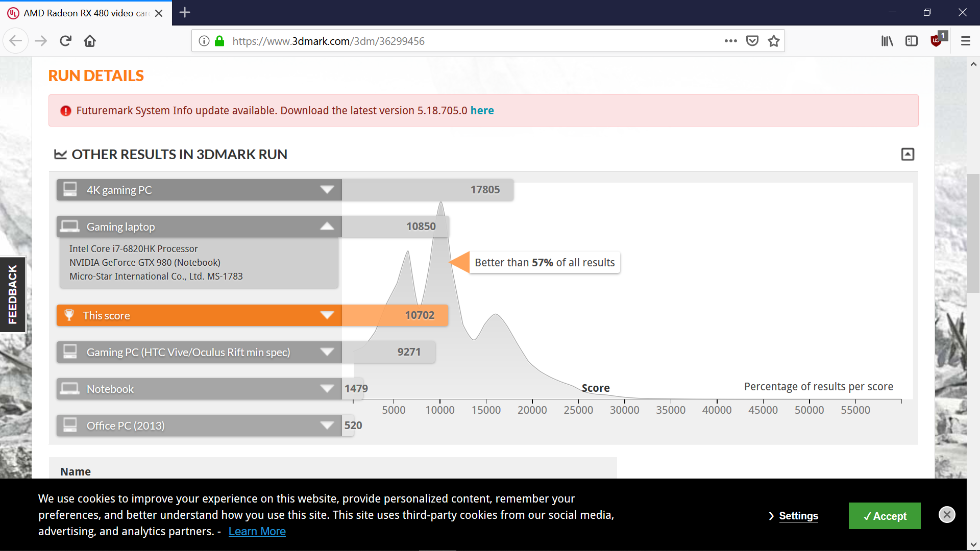Expand the 4K gaming PC entry
980x551 pixels.
[x=327, y=190]
